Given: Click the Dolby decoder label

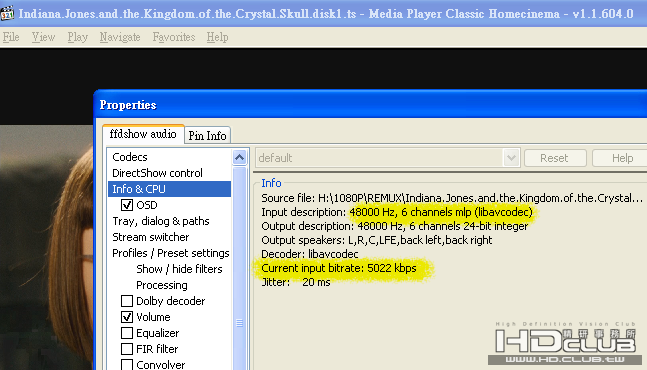Looking at the screenshot, I should pyautogui.click(x=170, y=301).
